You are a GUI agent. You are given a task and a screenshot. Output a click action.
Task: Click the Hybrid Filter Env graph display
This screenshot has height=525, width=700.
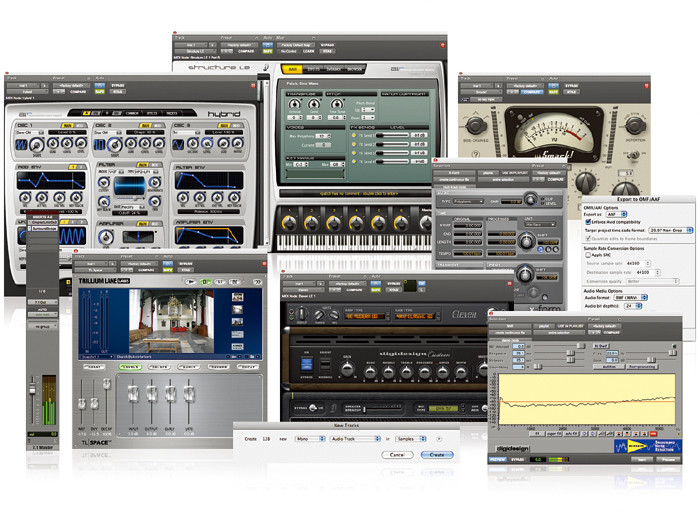[209, 181]
